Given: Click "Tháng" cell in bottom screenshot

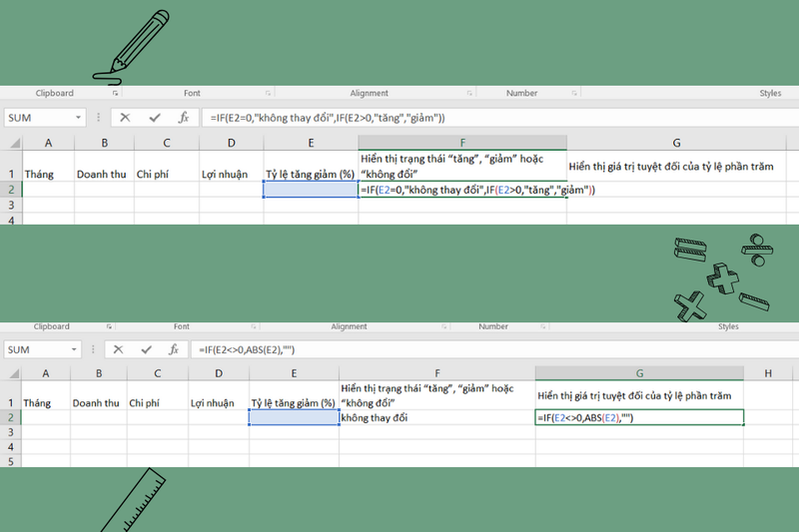Looking at the screenshot, I should point(46,395).
